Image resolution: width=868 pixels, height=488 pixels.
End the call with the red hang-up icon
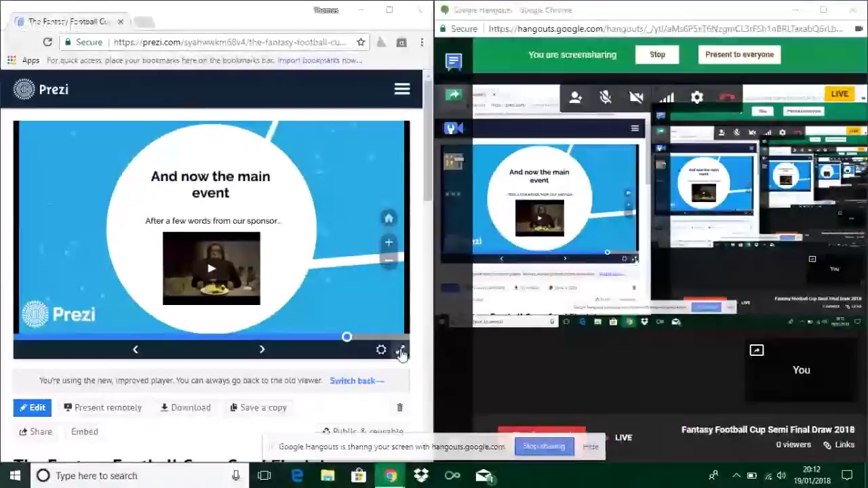click(x=727, y=98)
